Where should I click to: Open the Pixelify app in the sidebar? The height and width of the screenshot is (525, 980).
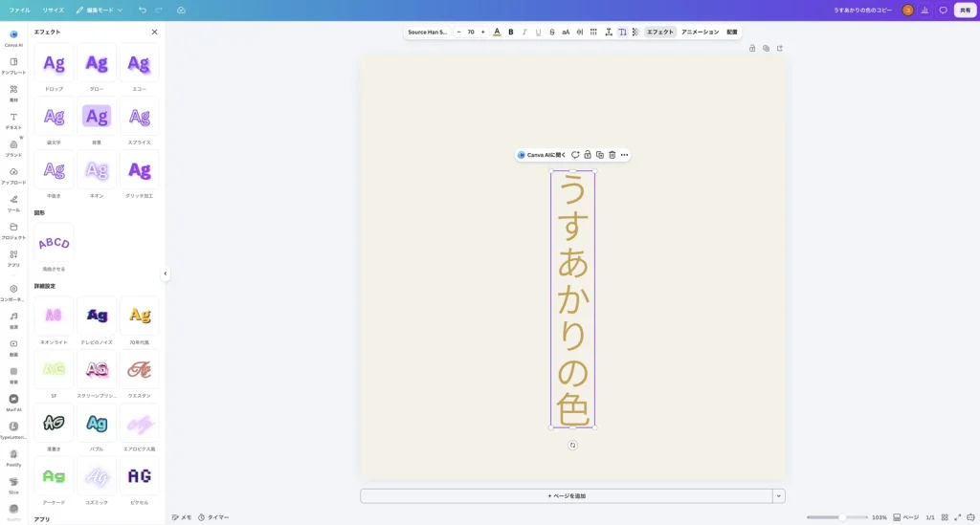click(13, 457)
